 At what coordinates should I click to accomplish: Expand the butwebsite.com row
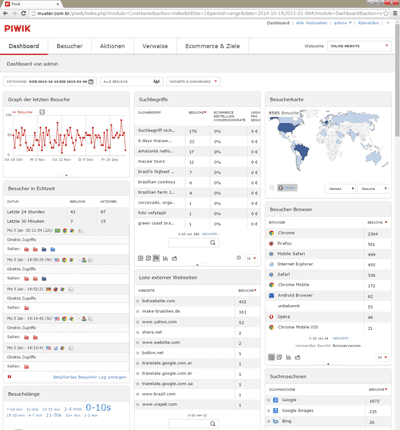point(137,301)
